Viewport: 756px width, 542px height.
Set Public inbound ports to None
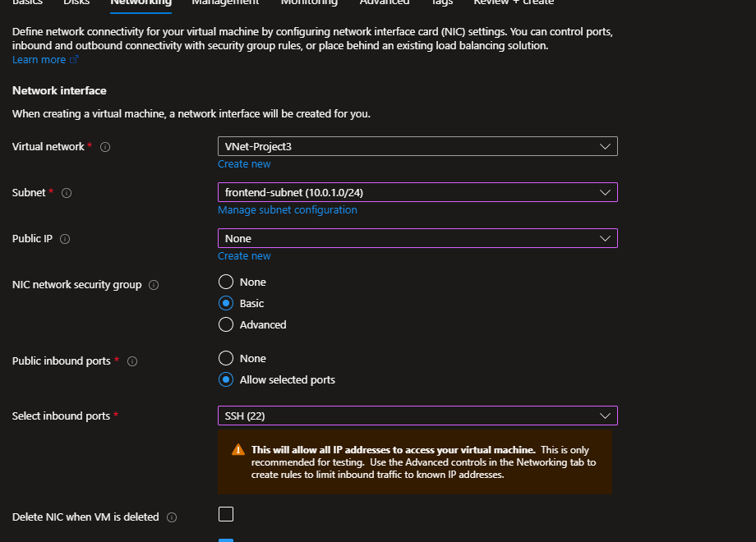pyautogui.click(x=226, y=358)
